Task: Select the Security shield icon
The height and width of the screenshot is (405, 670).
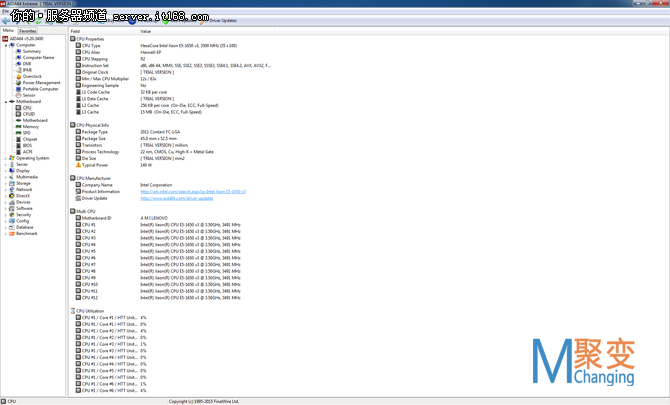Action: [x=12, y=215]
